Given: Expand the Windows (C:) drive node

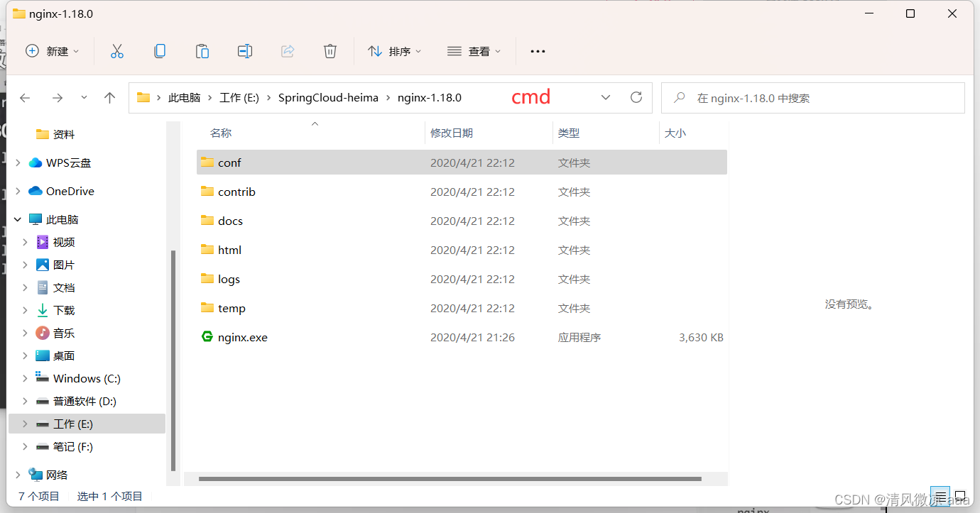Looking at the screenshot, I should [26, 378].
